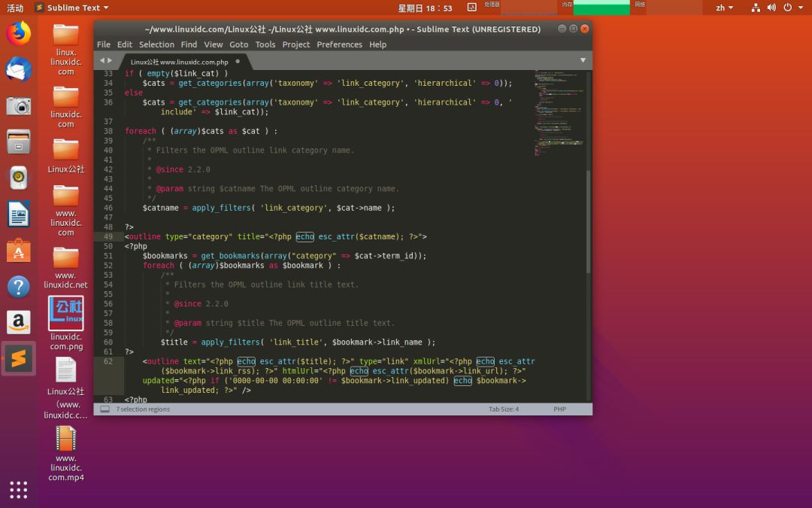This screenshot has width=812, height=508.
Task: Click the volume icon in top bar
Action: pyautogui.click(x=771, y=8)
